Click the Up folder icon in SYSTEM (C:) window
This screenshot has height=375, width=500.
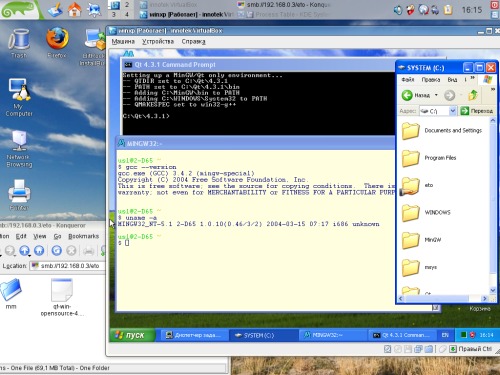(x=473, y=95)
